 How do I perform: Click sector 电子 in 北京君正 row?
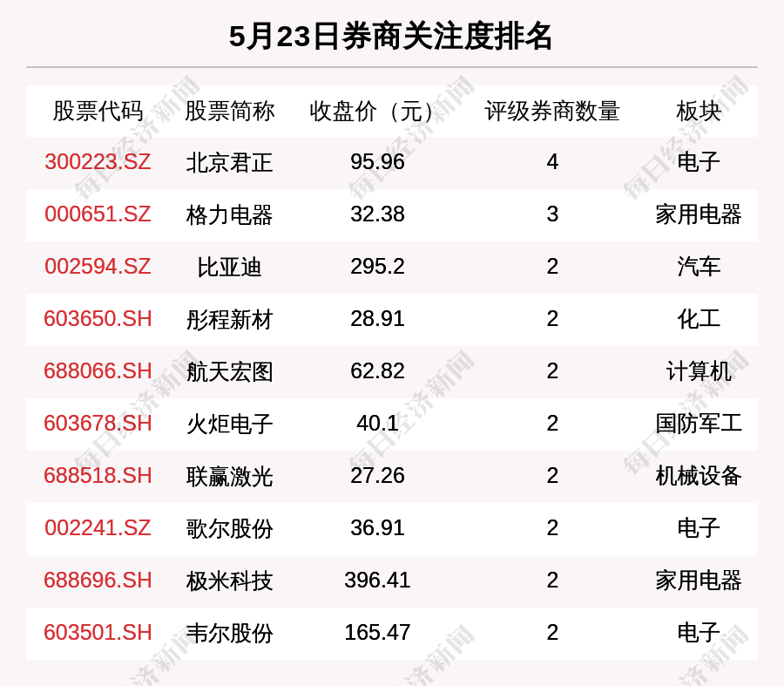[699, 162]
